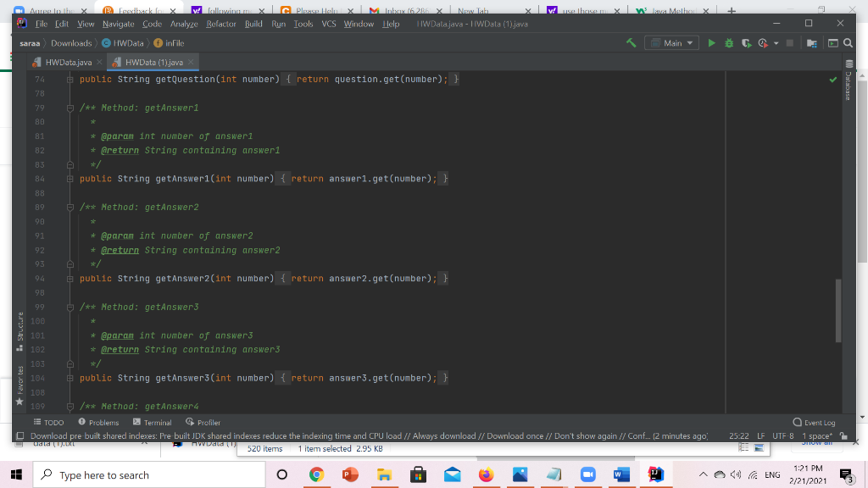Open Event Log from the bottom bar

coord(814,422)
